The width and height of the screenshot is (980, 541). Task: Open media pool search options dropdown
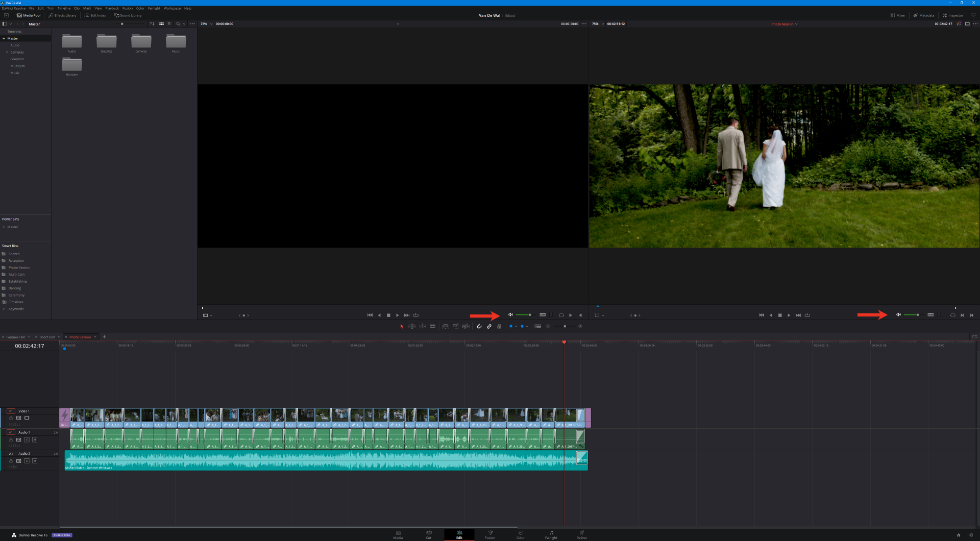[x=184, y=24]
